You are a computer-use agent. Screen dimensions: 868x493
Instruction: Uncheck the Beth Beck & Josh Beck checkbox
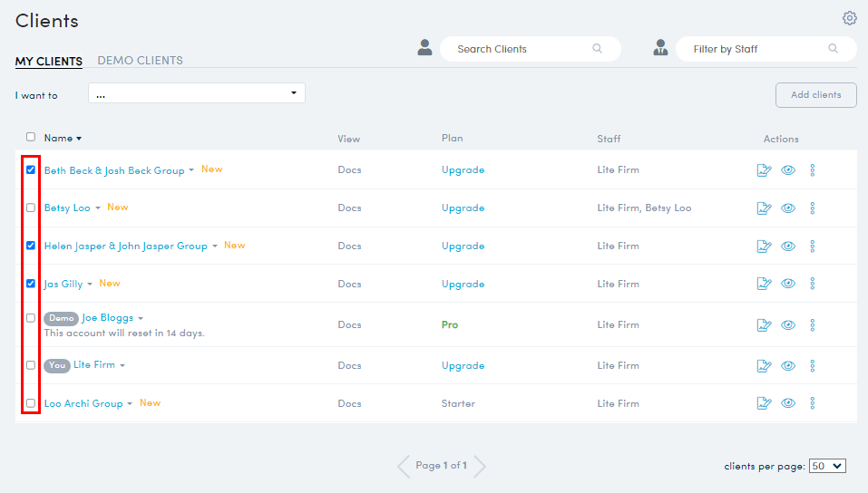(x=31, y=169)
